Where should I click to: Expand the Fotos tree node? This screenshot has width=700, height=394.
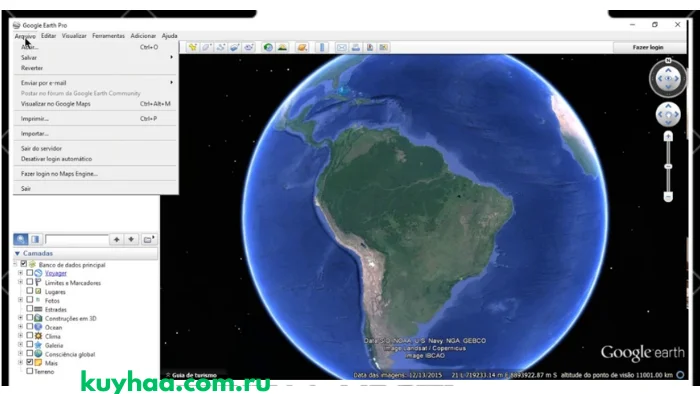coord(21,300)
